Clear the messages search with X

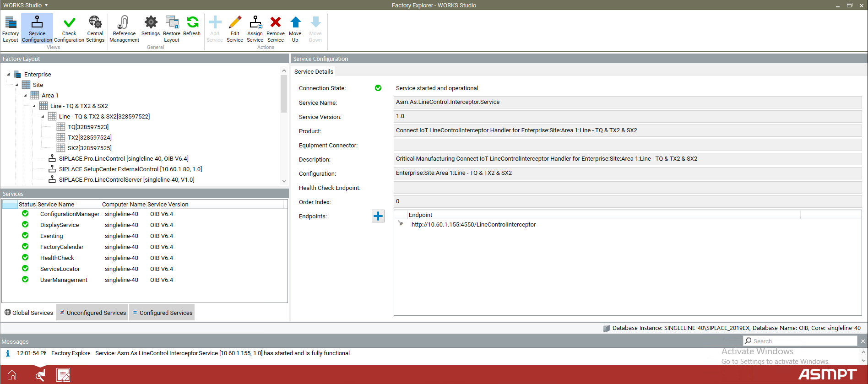click(x=863, y=341)
